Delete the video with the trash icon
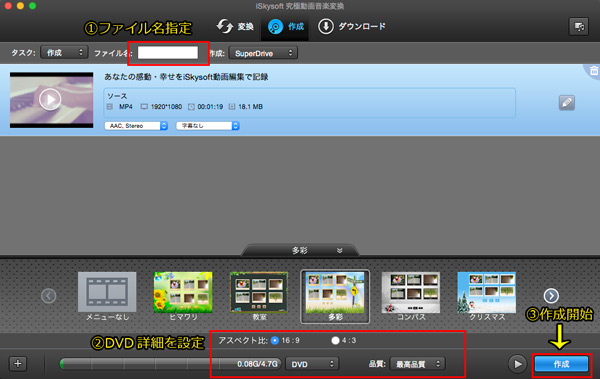600x379 pixels. pyautogui.click(x=593, y=70)
